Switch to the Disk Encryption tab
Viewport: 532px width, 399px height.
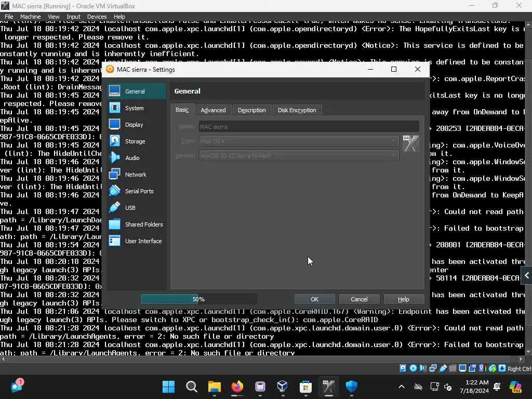click(x=297, y=110)
